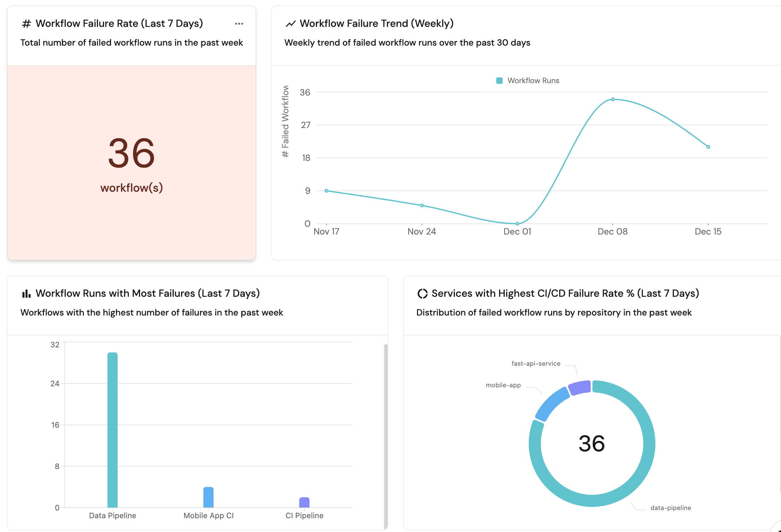Select the Mobile App CI bar

point(208,497)
